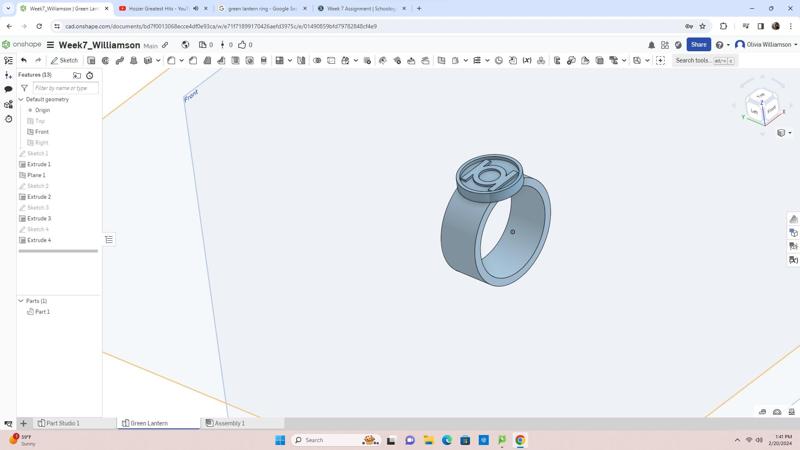Open the notifications bell
This screenshot has height=450, width=800.
652,45
